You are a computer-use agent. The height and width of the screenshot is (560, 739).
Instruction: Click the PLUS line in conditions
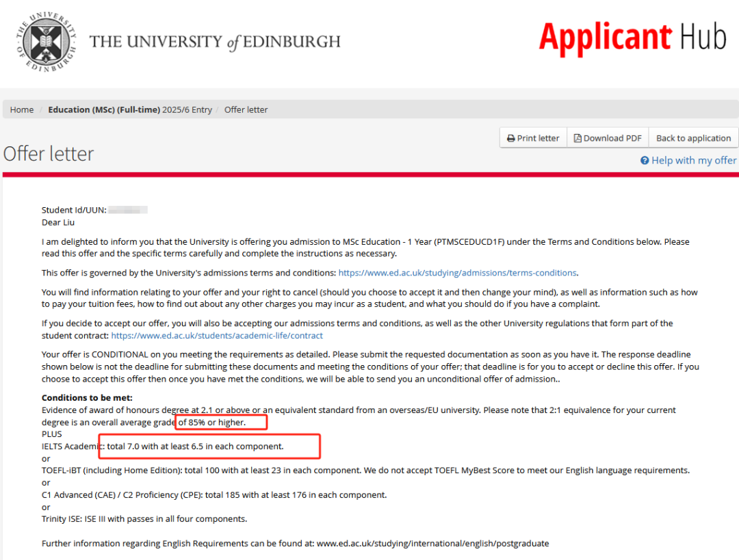52,434
